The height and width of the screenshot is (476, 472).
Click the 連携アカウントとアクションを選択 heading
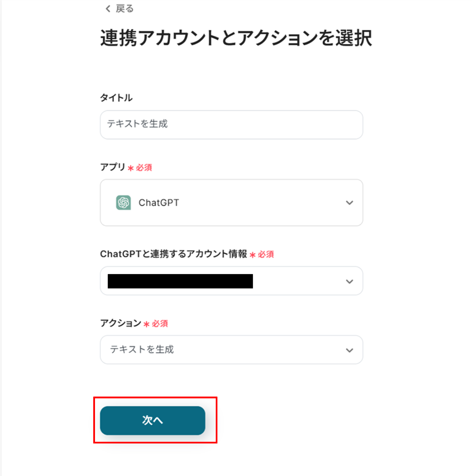coord(236,38)
